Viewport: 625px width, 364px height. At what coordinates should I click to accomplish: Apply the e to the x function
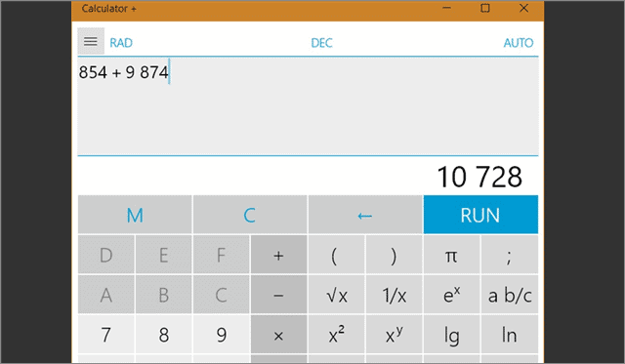coord(451,295)
